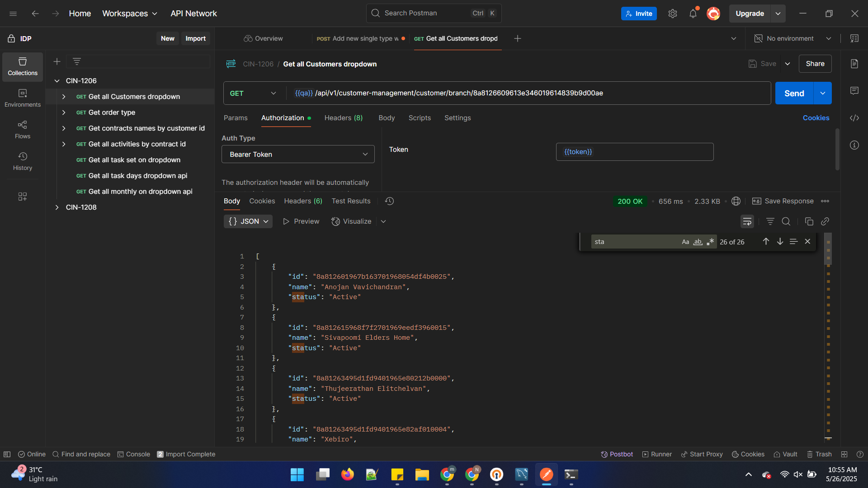Toggle the left sidebar from status bar
The height and width of the screenshot is (488, 868).
click(x=7, y=454)
